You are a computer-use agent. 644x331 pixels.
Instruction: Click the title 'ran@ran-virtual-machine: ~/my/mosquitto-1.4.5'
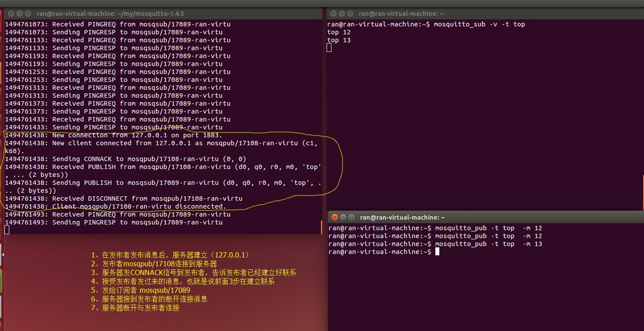click(110, 14)
